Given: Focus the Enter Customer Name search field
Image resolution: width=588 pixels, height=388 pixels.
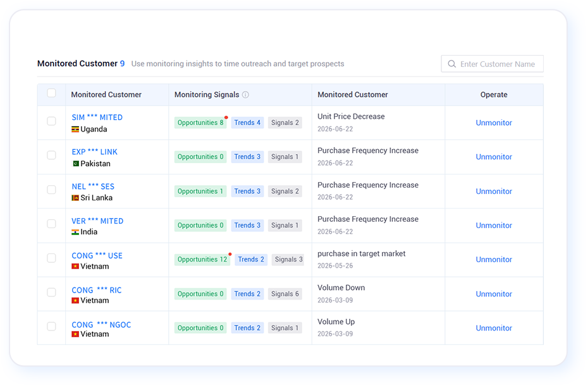Looking at the screenshot, I should point(492,64).
